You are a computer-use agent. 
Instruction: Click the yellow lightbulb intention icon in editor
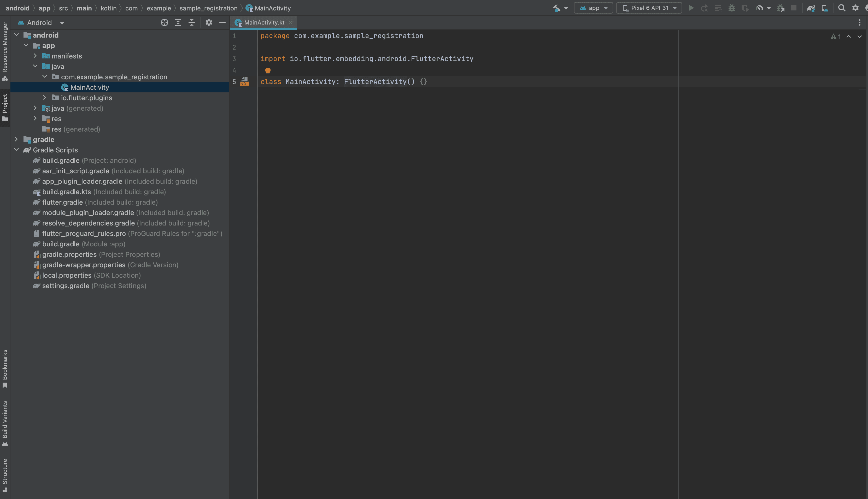(x=268, y=71)
